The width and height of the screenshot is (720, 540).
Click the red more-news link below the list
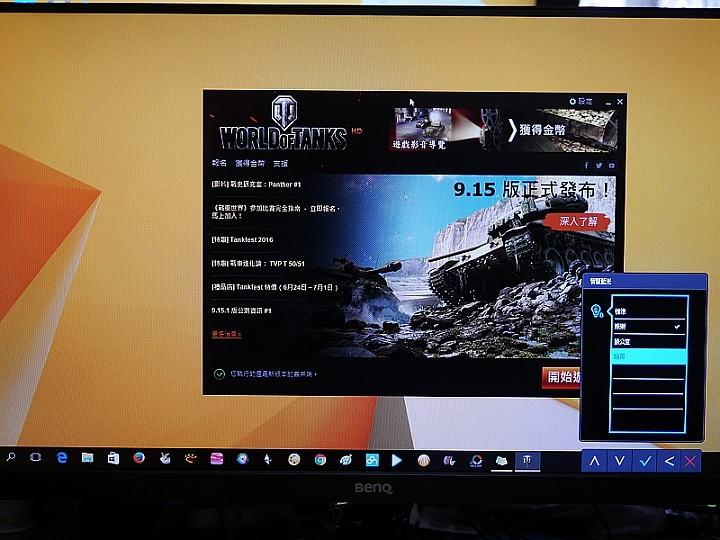point(226,334)
